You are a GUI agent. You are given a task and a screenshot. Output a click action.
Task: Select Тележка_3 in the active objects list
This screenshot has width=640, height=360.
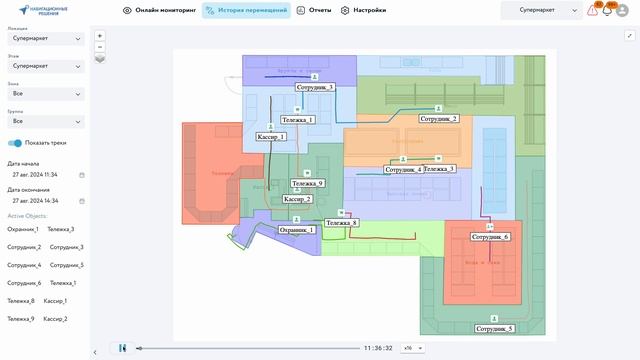(x=61, y=229)
